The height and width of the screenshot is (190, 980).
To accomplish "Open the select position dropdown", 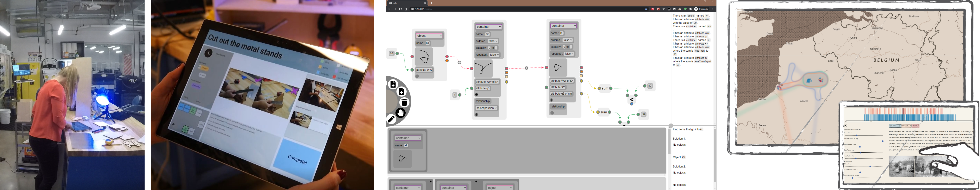I will tap(487, 108).
